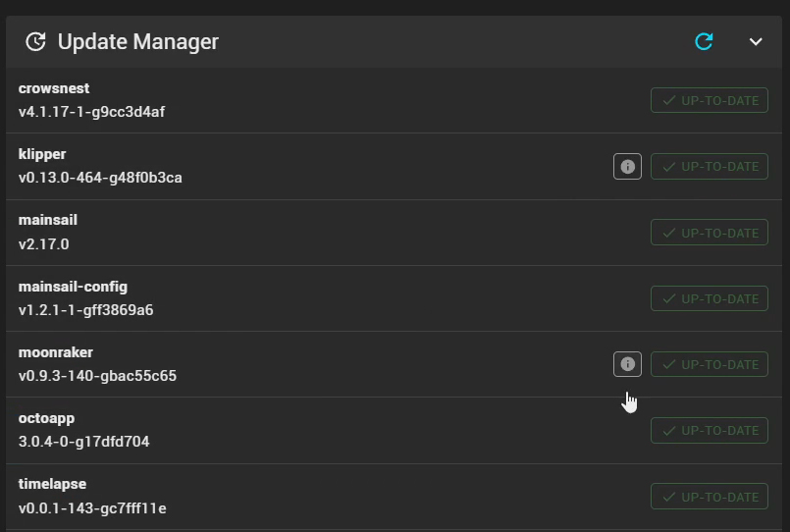Click moonraker version v0.9.3-140-gbac55c65
Viewport: 790px width, 532px height.
click(x=97, y=375)
